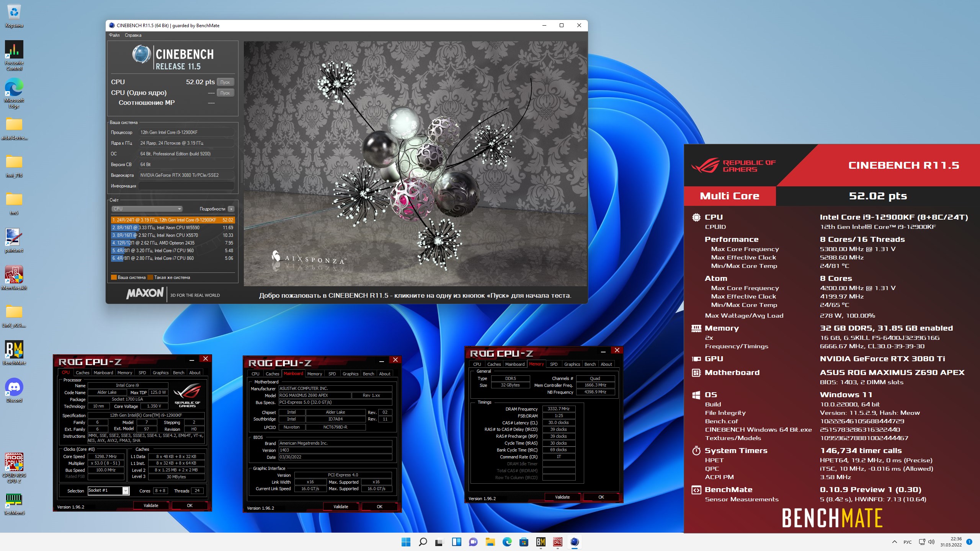
Task: Open Chat icon in taskbar
Action: (473, 542)
